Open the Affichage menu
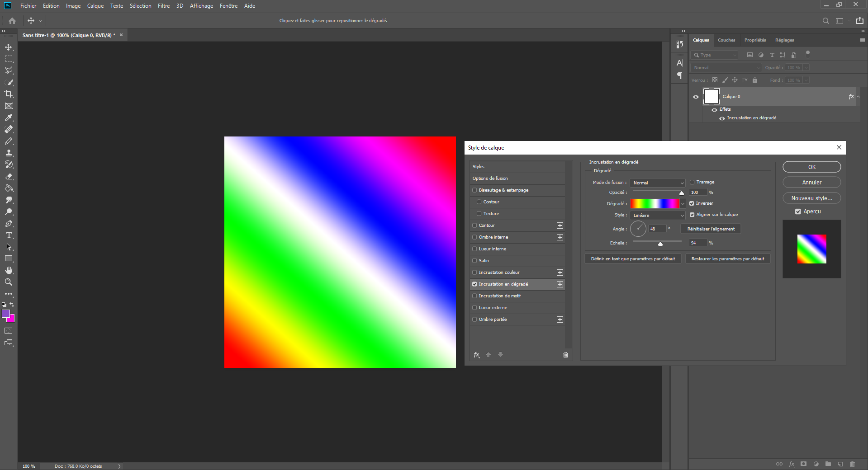Image resolution: width=868 pixels, height=470 pixels. (x=201, y=6)
